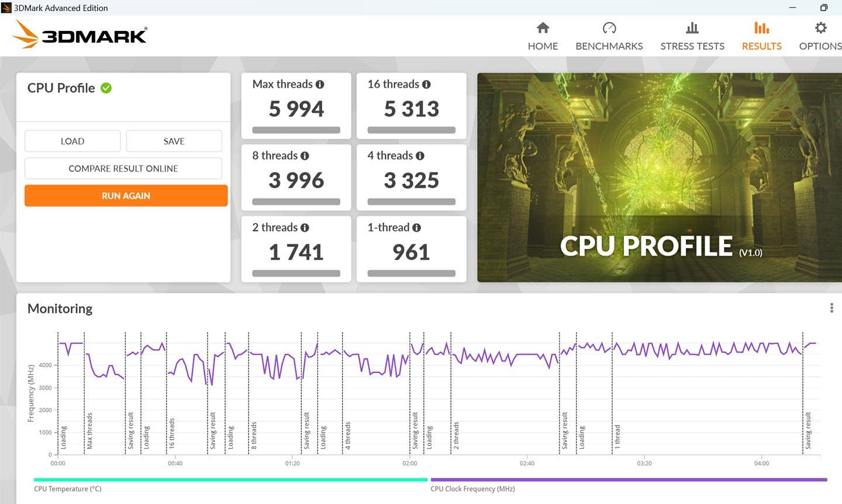
Task: Click the green valid result checkmark
Action: click(x=106, y=88)
